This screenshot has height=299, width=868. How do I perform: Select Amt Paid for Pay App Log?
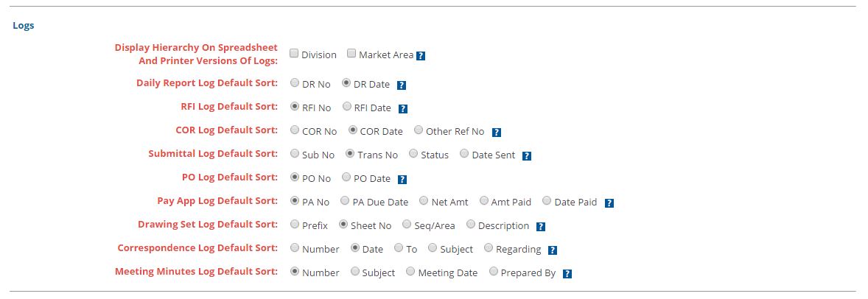484,200
